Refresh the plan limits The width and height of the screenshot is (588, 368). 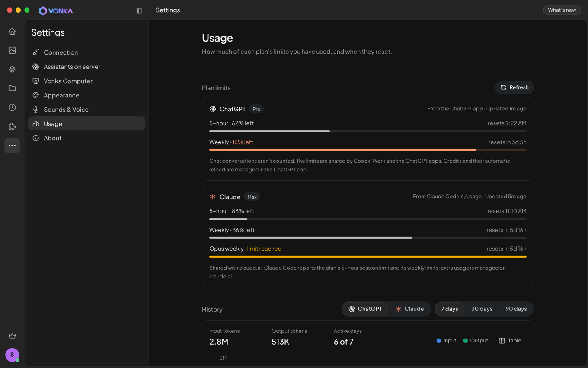pos(514,87)
